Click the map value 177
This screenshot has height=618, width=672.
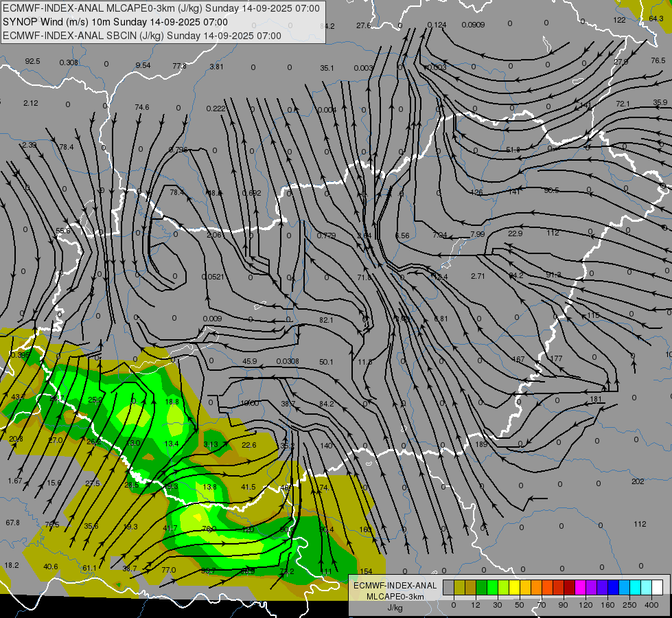[556, 358]
